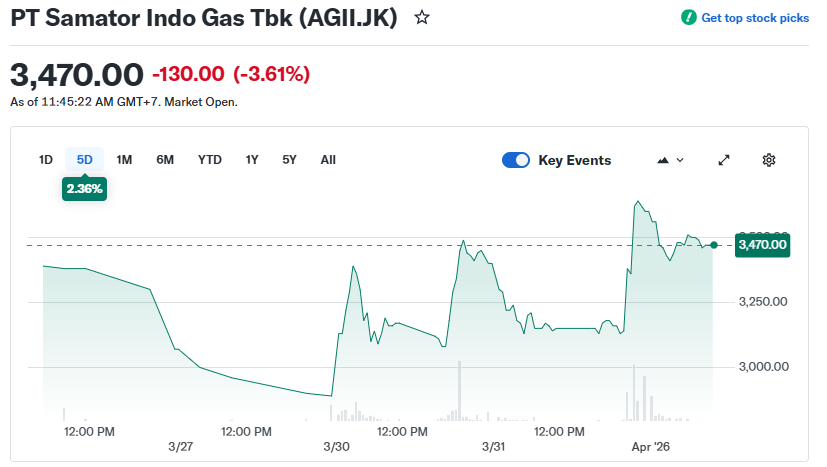This screenshot has height=467, width=827.
Task: Select the 5D range tab
Action: pos(85,159)
